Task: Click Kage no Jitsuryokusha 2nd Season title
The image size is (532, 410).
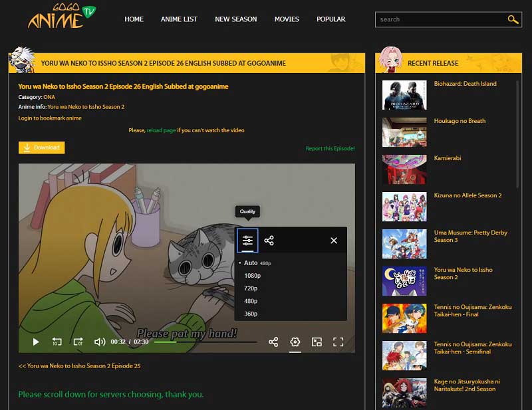Action: coord(467,385)
